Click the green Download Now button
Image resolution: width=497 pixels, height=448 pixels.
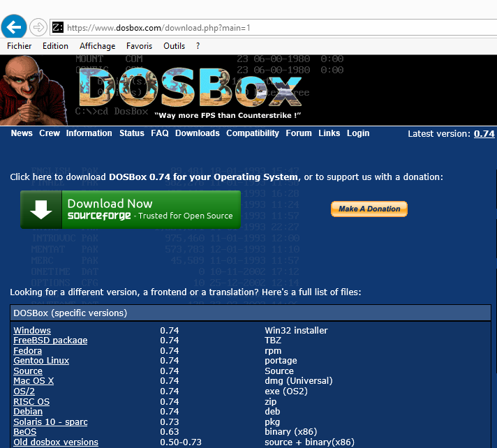(131, 210)
